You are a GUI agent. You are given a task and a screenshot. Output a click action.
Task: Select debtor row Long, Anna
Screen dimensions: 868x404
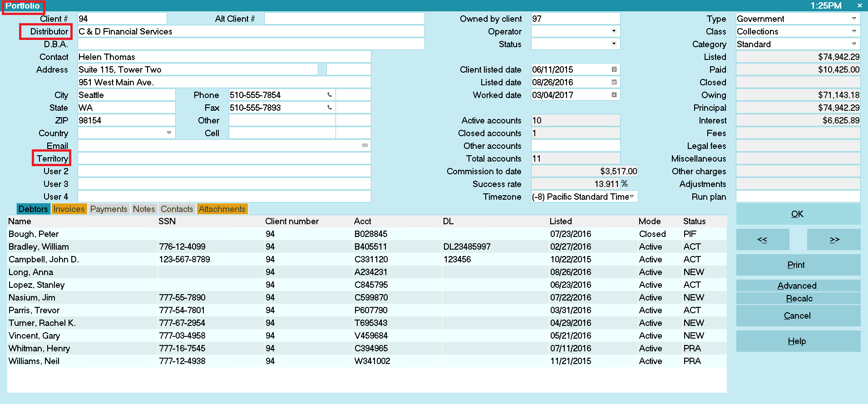367,272
